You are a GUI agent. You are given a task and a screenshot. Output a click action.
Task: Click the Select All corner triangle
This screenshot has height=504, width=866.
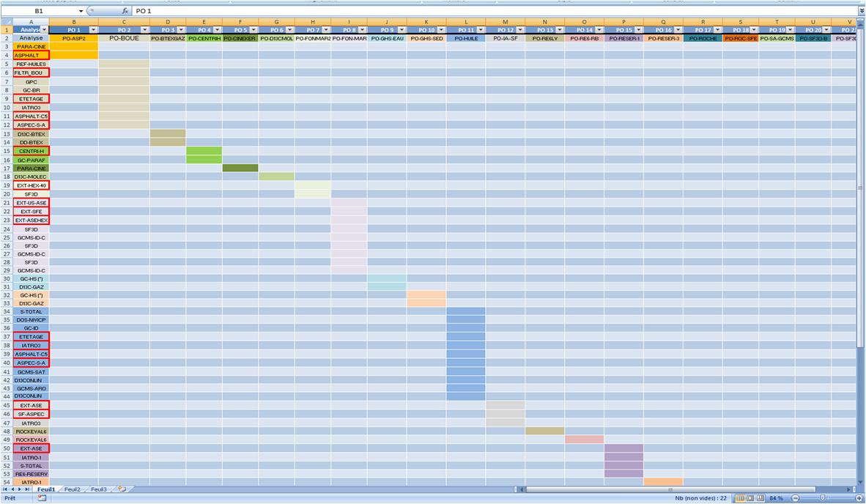coord(6,22)
